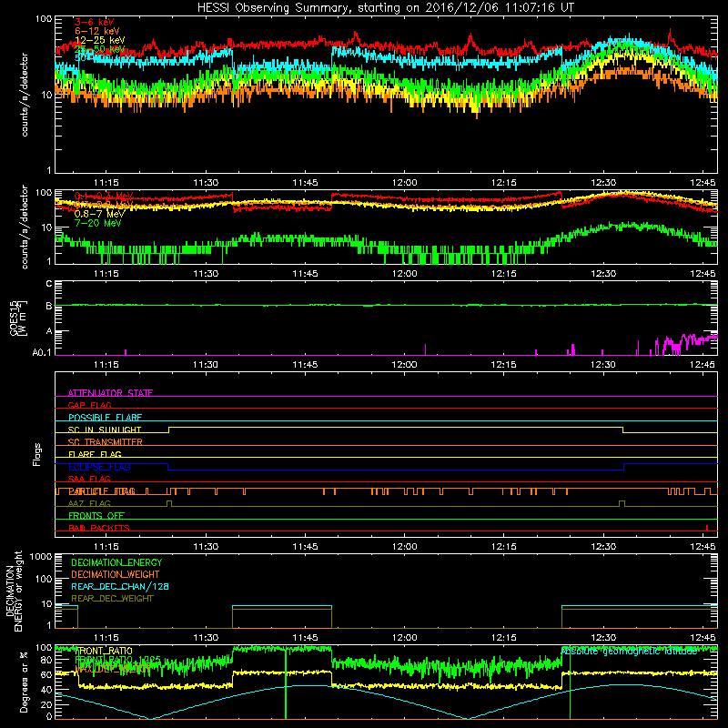Click the FLARE_FLAG label
This screenshot has height=728, width=728.
coord(95,454)
